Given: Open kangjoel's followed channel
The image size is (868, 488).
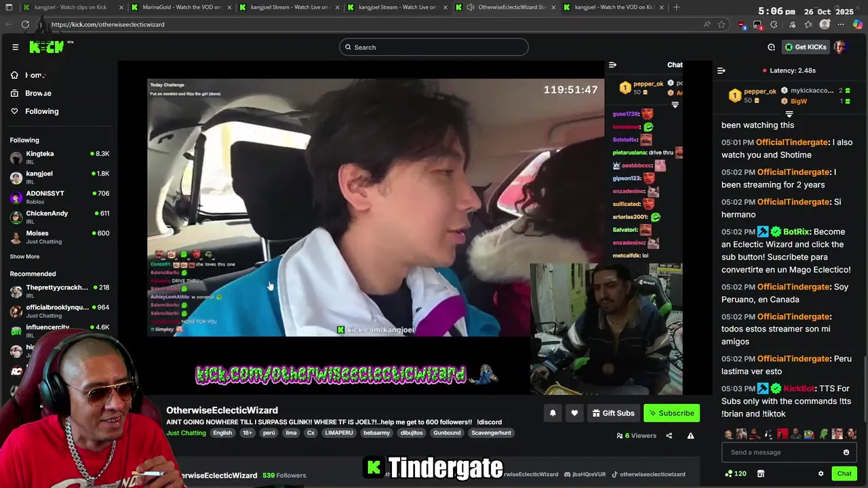Looking at the screenshot, I should click(x=60, y=177).
